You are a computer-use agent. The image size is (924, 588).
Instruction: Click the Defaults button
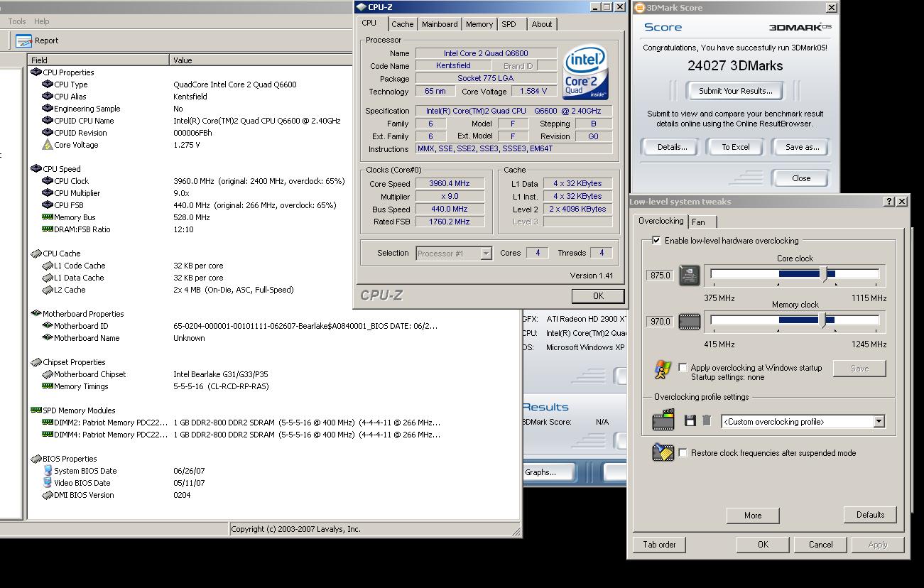870,515
